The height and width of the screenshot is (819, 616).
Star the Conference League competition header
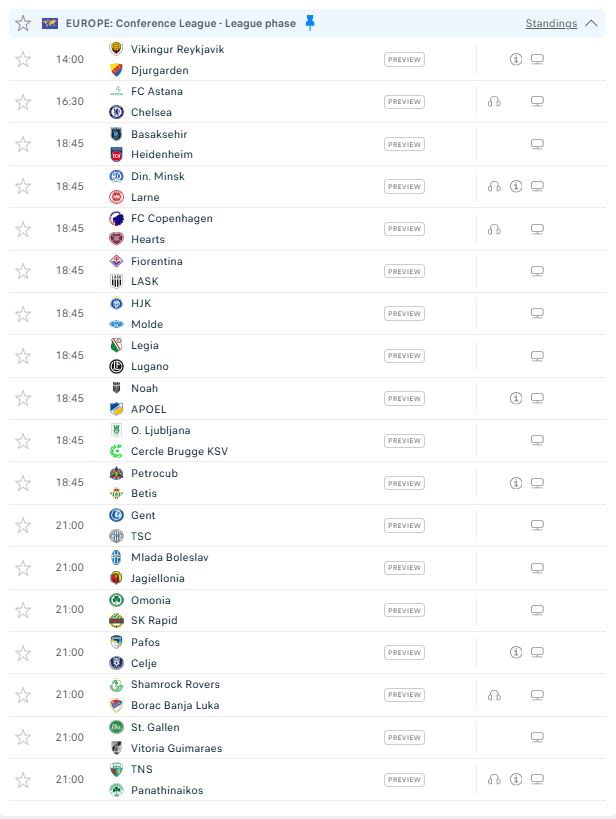[x=23, y=23]
